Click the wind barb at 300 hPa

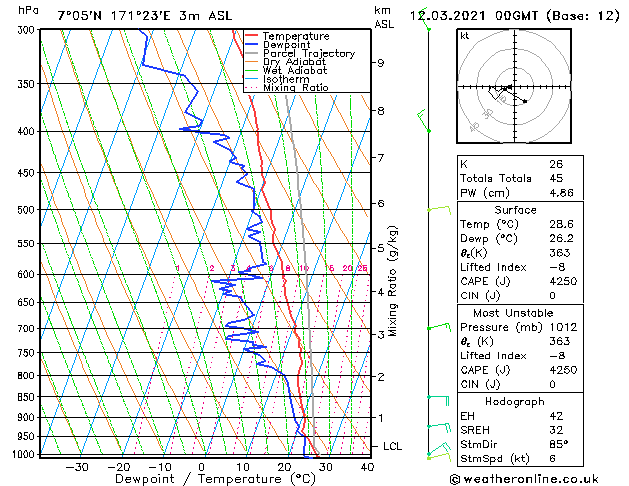coord(426,20)
